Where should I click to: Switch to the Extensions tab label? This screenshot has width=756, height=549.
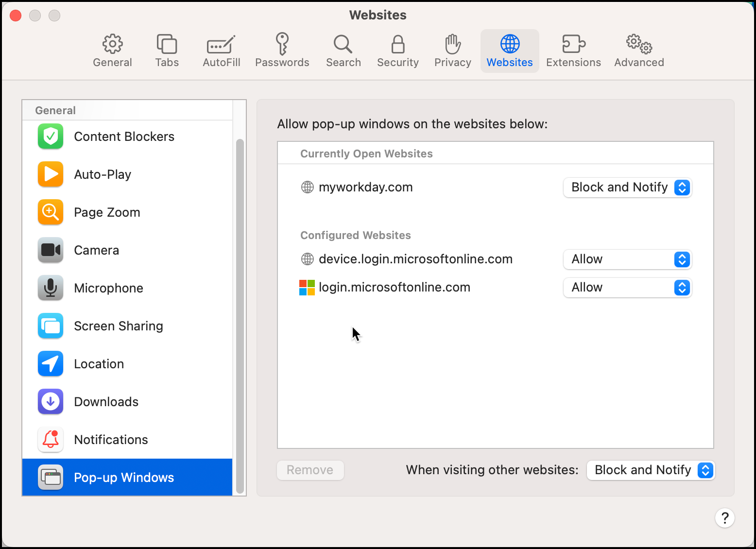pyautogui.click(x=573, y=63)
